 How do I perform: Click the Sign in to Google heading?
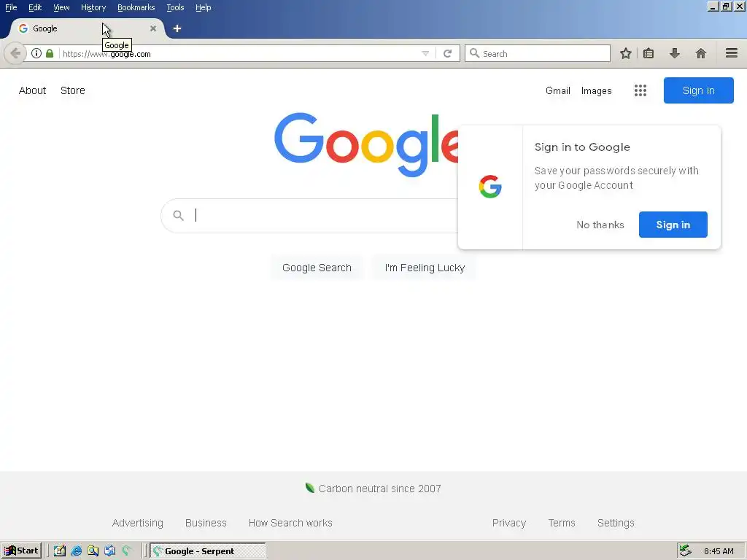(x=582, y=147)
